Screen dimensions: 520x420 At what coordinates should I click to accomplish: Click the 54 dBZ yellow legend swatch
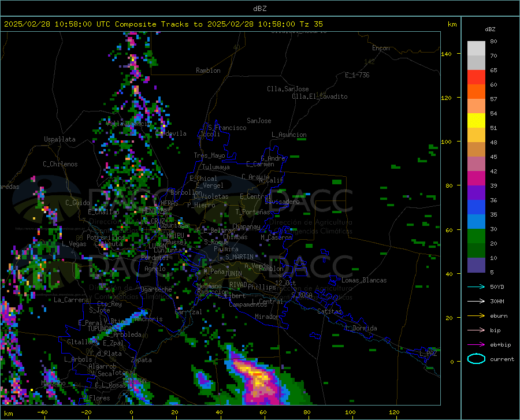(476, 120)
